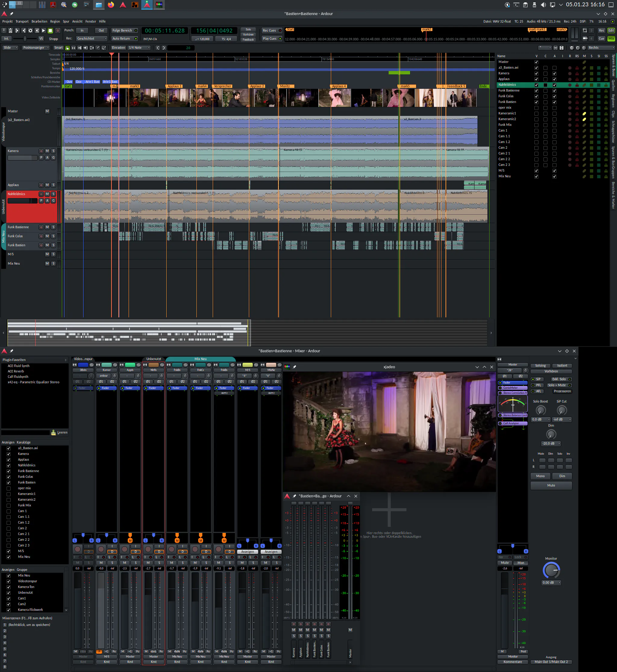Open the Transport menu
617x672 pixels.
point(22,21)
